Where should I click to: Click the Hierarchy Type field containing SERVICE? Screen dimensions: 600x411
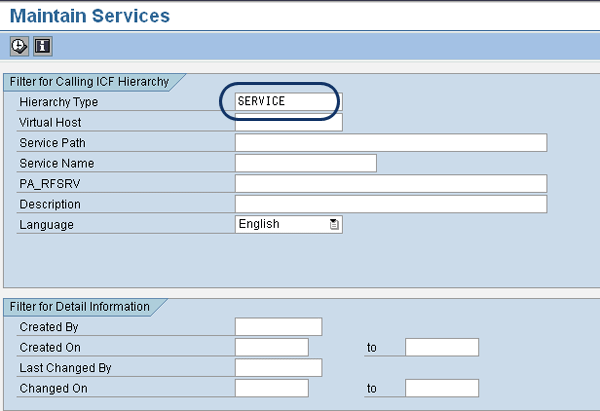click(287, 102)
